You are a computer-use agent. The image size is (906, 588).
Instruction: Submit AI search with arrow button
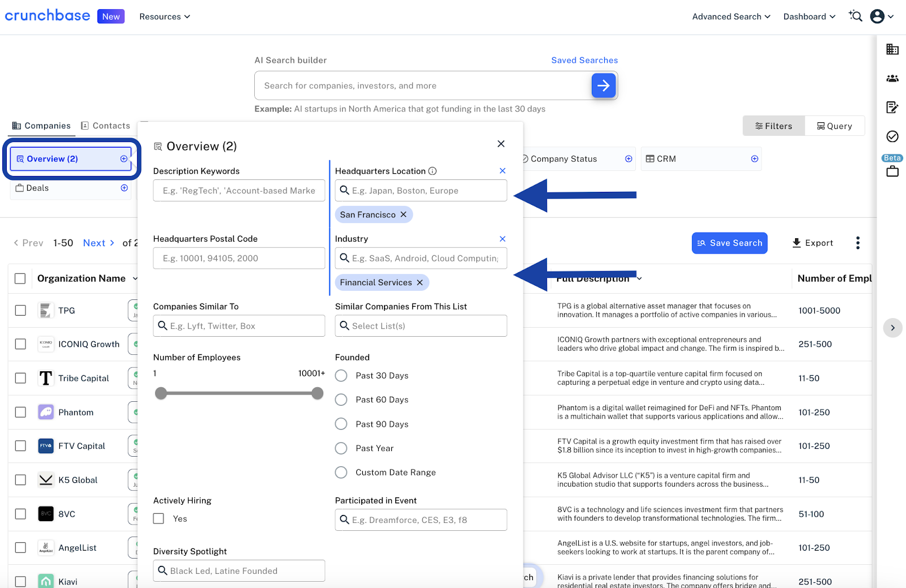[x=604, y=85]
